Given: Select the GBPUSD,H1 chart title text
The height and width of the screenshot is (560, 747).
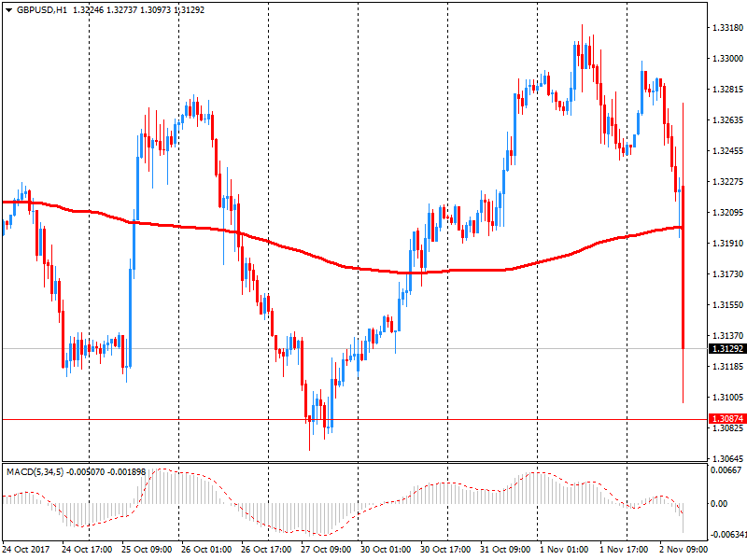Looking at the screenshot, I should coord(42,10).
